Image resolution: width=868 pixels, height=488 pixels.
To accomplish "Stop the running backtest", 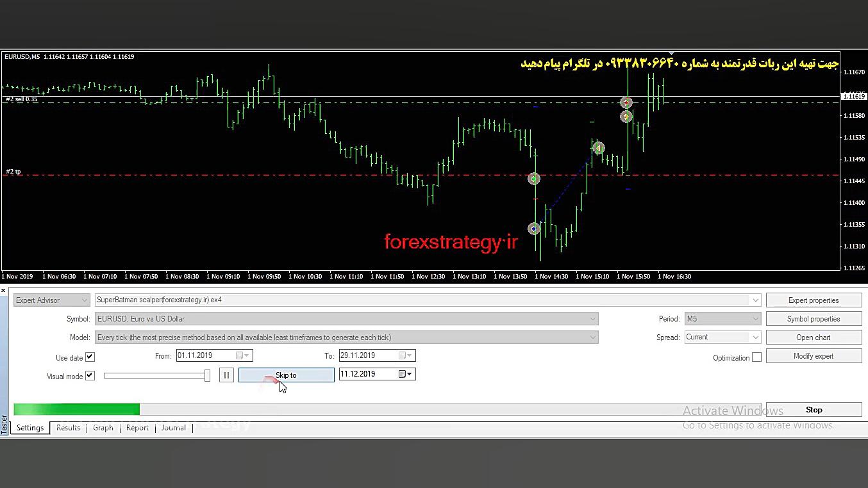I will pos(814,410).
